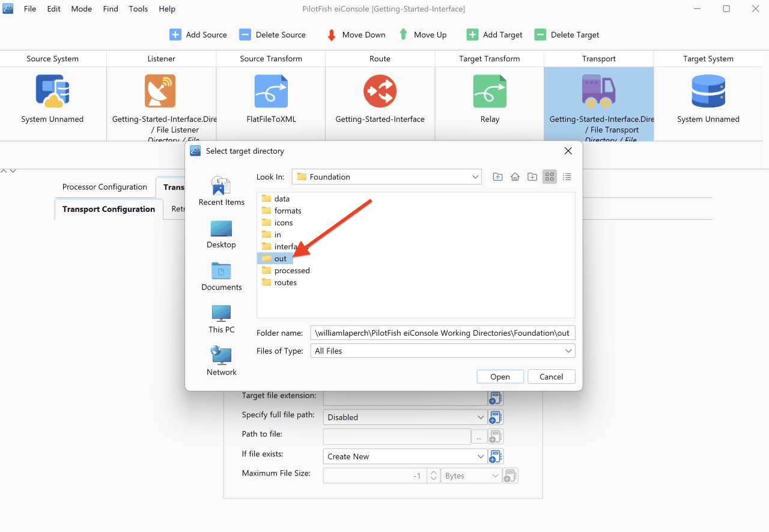This screenshot has height=532, width=769.
Task: Click the ... browse button for Path to file
Action: [479, 437]
